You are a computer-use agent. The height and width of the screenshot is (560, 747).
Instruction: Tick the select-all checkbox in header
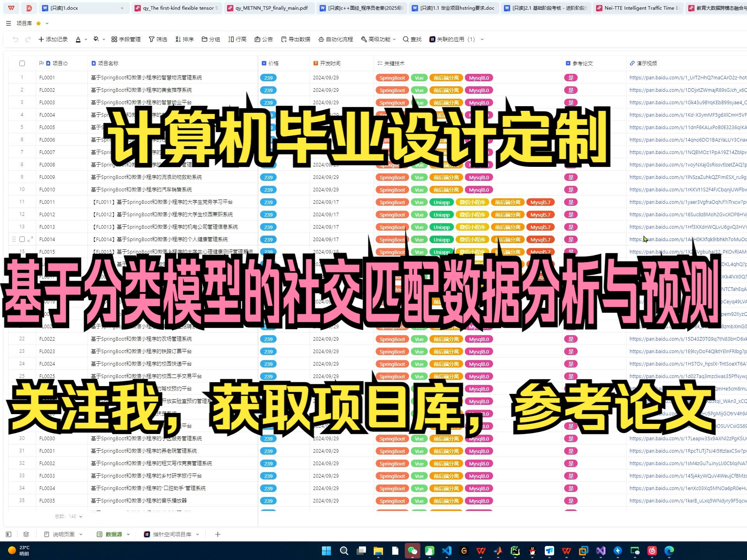(x=22, y=63)
